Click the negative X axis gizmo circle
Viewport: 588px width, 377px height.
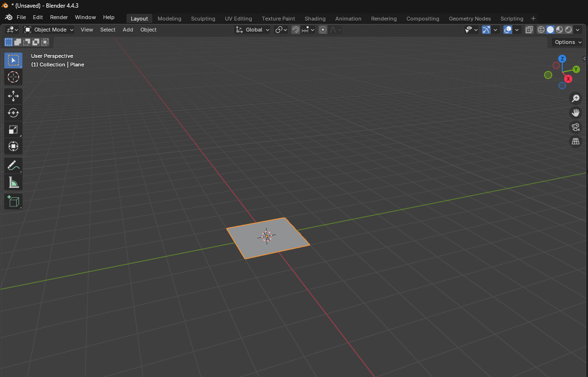[556, 65]
